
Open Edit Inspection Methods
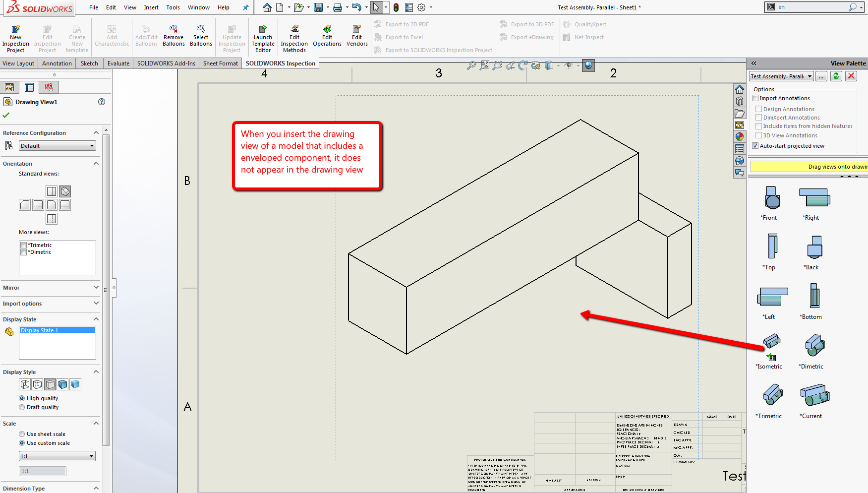coord(294,38)
